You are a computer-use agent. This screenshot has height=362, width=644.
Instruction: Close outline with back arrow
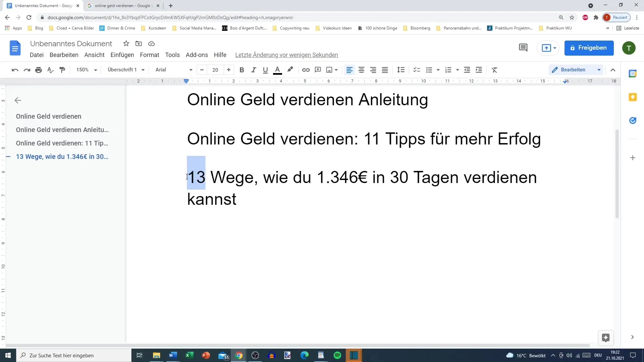coord(18,100)
